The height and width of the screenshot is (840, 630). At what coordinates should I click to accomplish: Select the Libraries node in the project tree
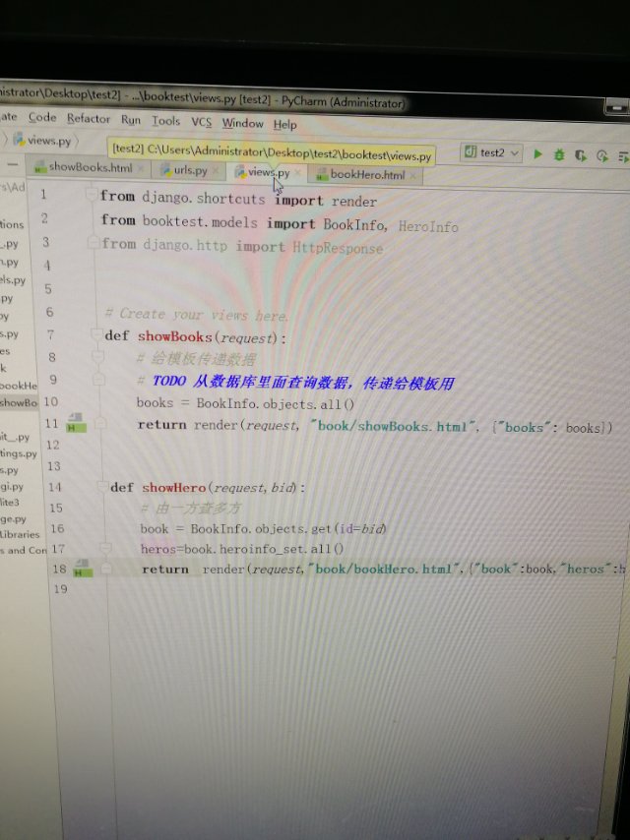[x=20, y=534]
